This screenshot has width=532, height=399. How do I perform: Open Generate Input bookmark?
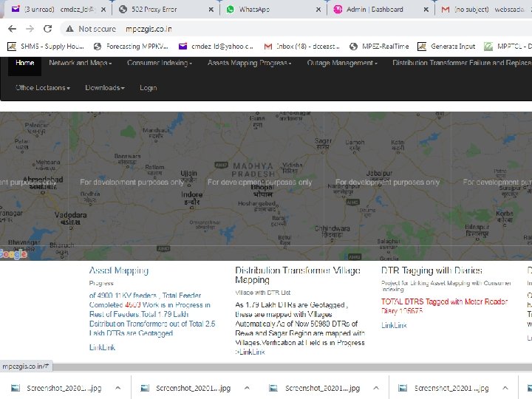coord(446,47)
